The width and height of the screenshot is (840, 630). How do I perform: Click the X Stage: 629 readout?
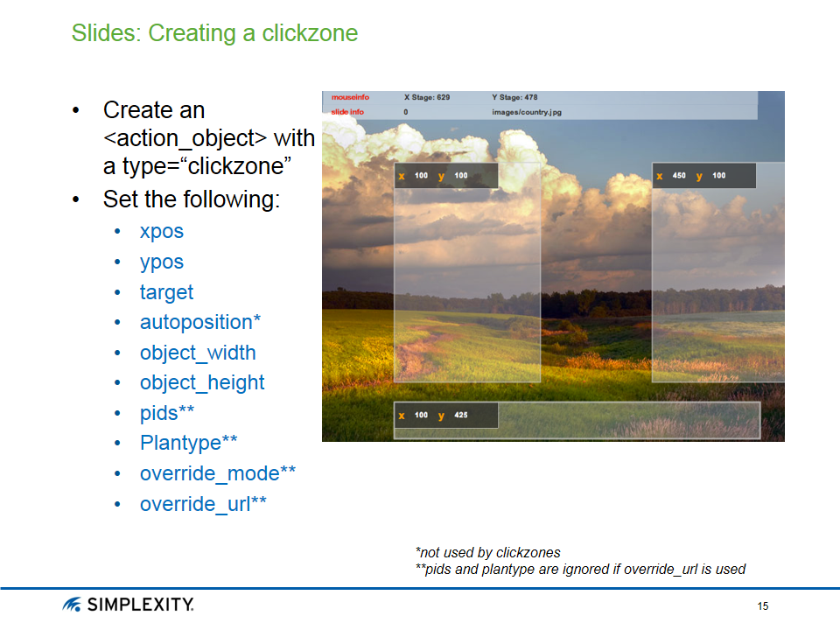(426, 98)
